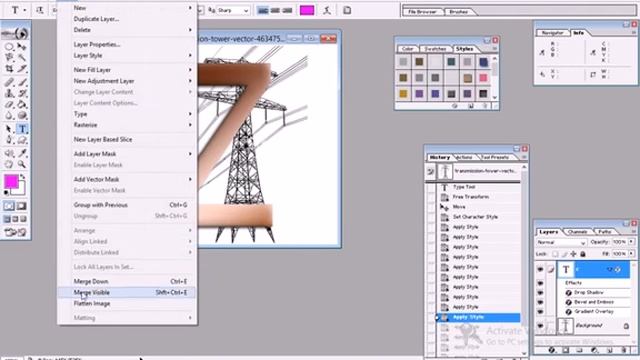Open the Fill slider arrow
This screenshot has width=640, height=360.
pyautogui.click(x=631, y=253)
